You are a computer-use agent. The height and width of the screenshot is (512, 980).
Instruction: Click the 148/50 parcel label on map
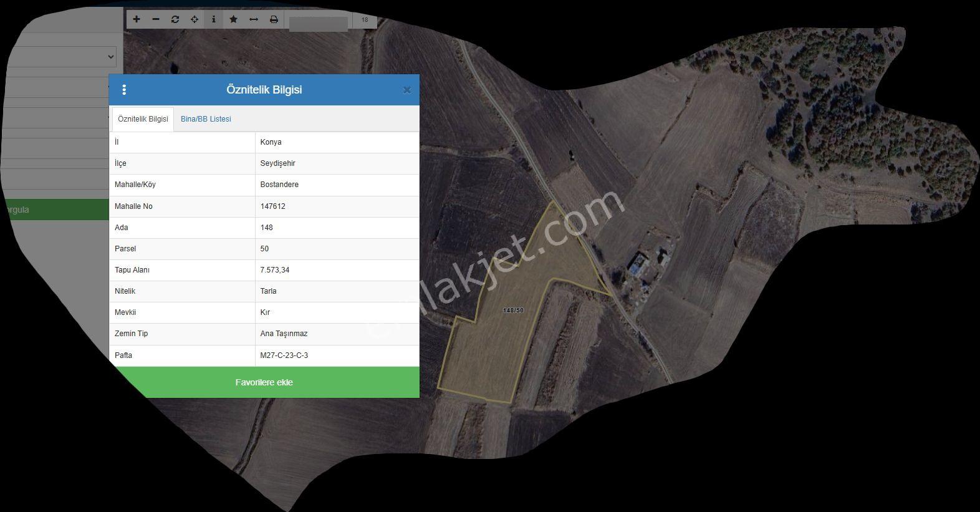(x=513, y=311)
